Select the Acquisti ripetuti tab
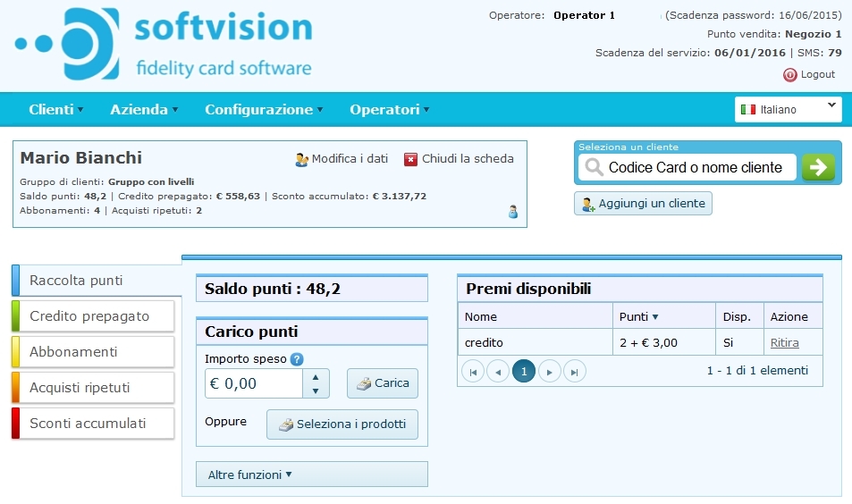852x504 pixels. click(x=93, y=388)
